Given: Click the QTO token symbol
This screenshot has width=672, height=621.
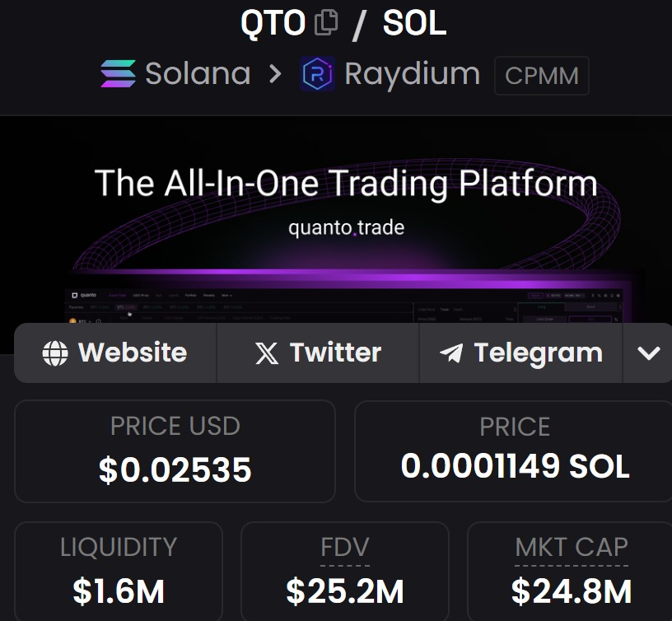Looking at the screenshot, I should tap(273, 24).
